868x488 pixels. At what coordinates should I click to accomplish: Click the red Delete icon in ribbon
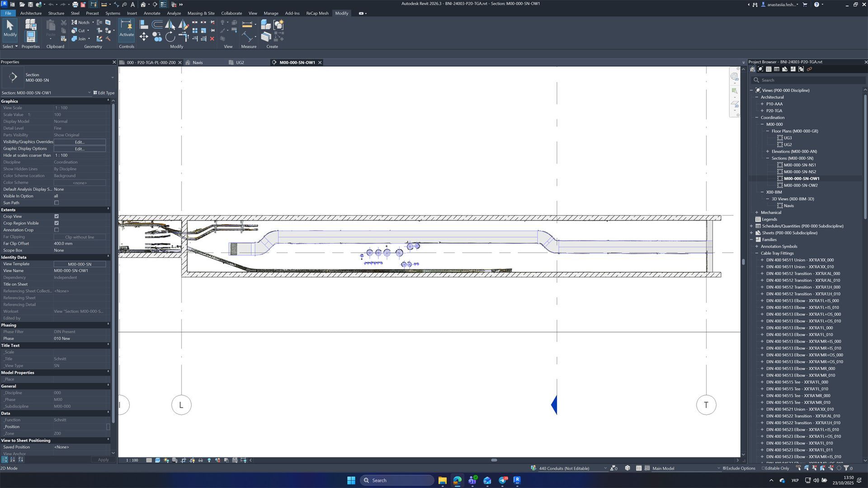point(212,39)
